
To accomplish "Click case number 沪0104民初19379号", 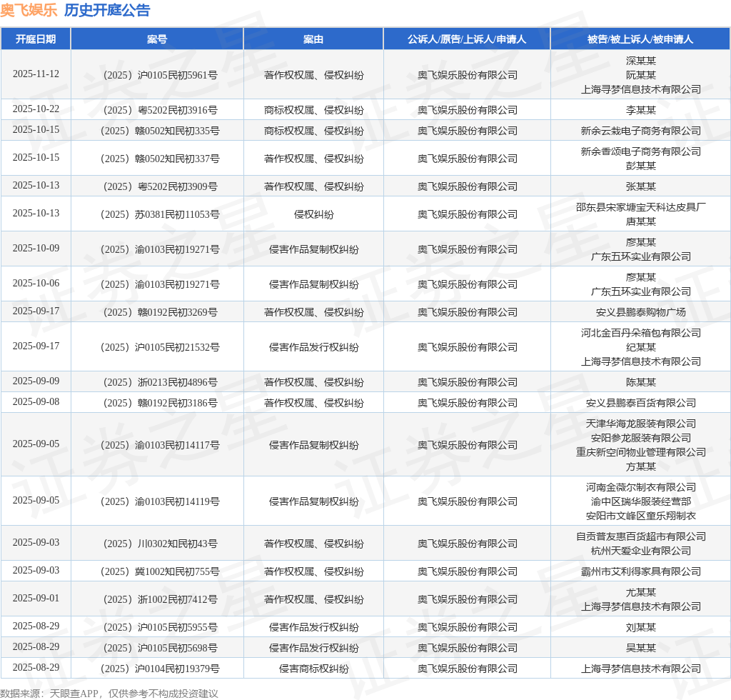I will (161, 669).
